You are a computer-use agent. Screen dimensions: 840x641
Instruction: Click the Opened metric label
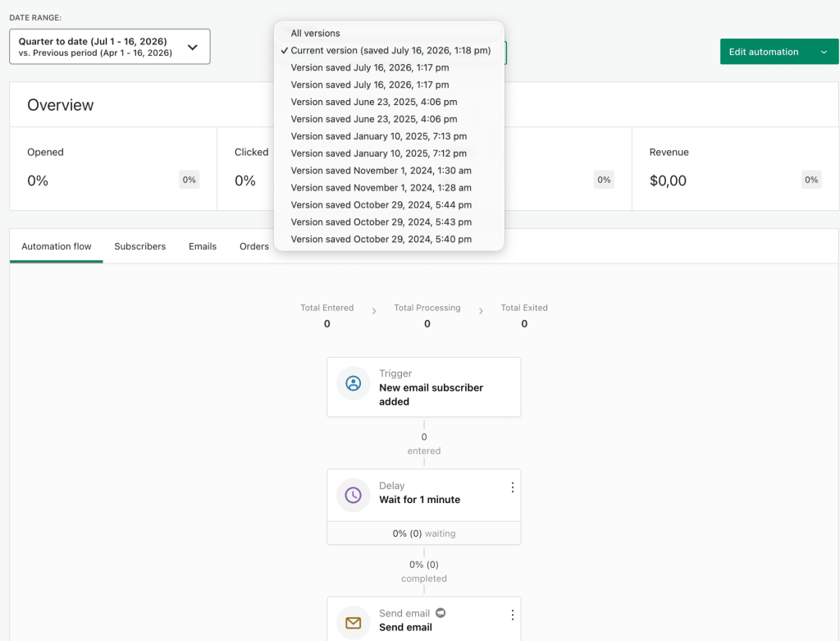46,152
